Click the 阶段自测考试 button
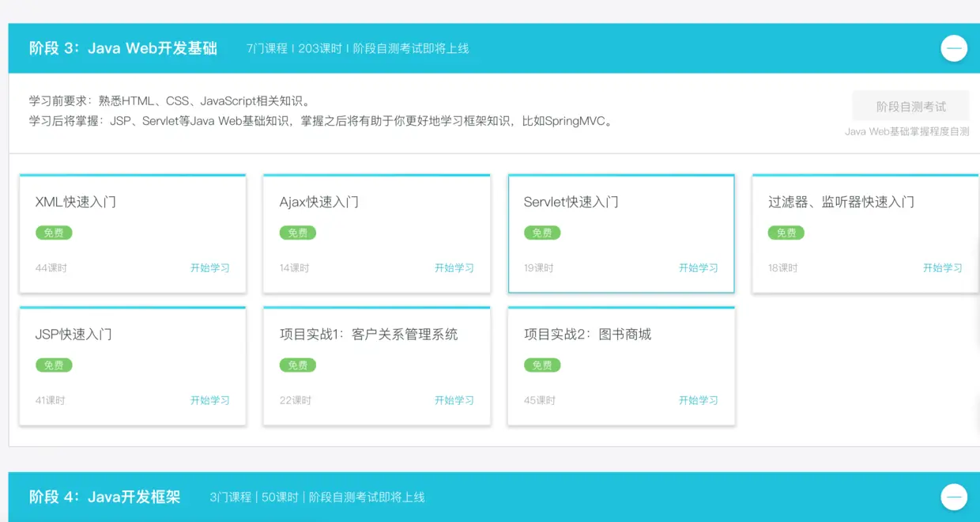 click(910, 106)
